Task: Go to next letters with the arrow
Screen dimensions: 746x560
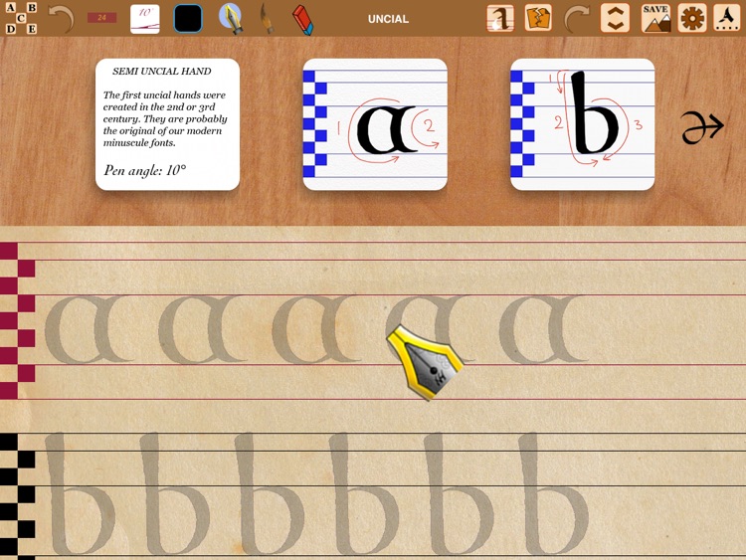Action: point(702,127)
